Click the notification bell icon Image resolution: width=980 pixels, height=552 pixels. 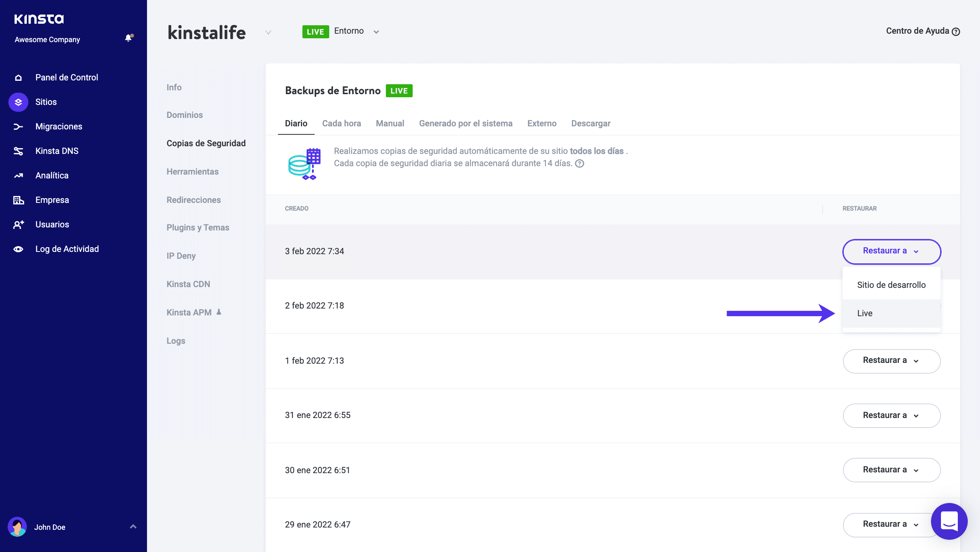click(x=129, y=38)
